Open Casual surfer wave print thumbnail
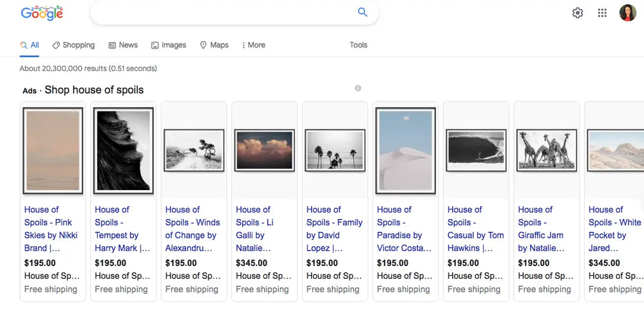Image resolution: width=644 pixels, height=313 pixels. tap(476, 150)
